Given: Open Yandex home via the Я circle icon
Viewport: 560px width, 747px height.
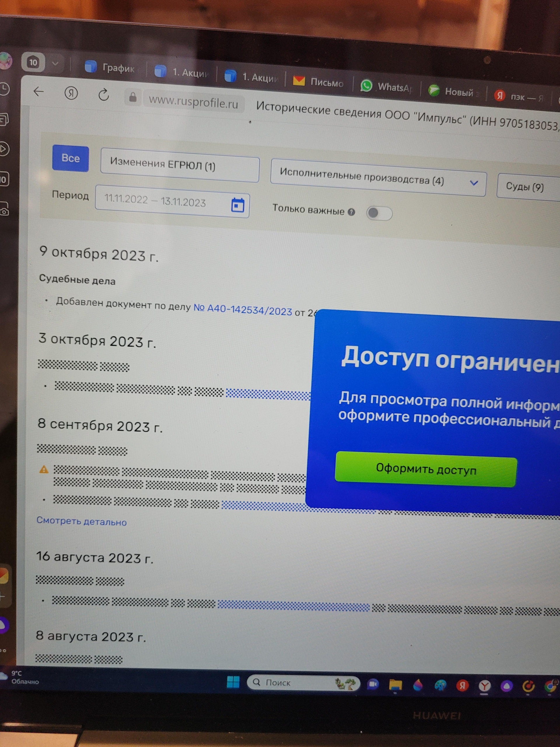Looking at the screenshot, I should click(71, 93).
